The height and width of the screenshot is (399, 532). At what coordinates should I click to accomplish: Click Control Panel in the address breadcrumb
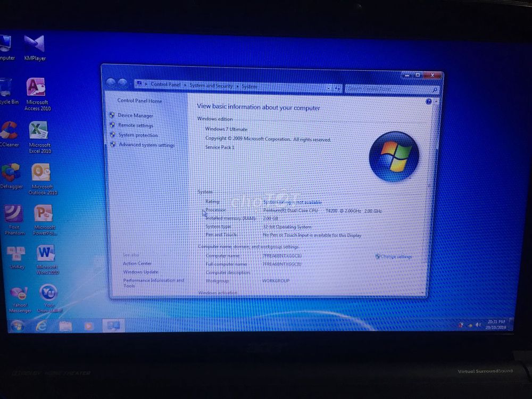(x=165, y=85)
